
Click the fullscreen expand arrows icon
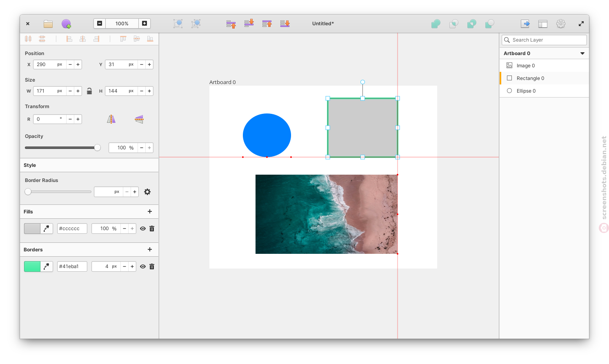(581, 24)
